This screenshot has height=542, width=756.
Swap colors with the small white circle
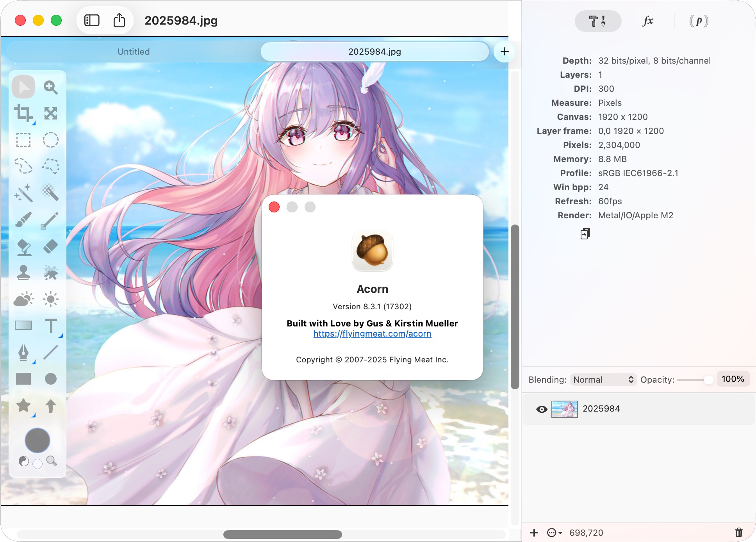coord(37,464)
